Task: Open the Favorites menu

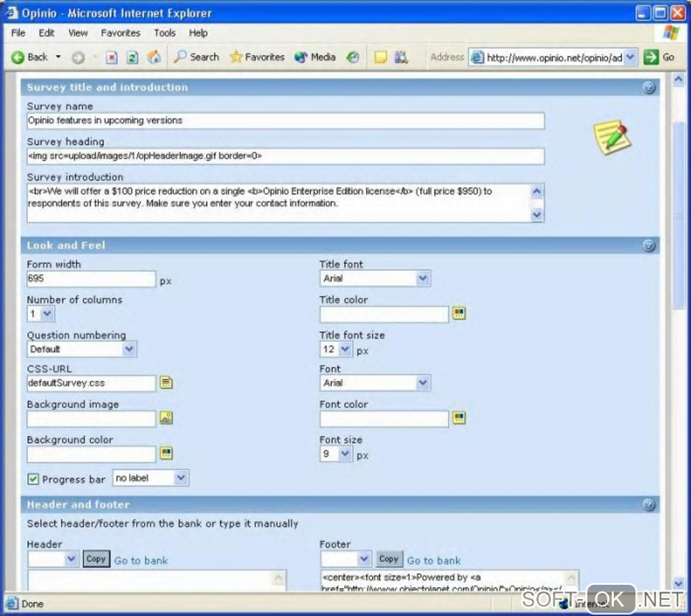Action: 121,33
